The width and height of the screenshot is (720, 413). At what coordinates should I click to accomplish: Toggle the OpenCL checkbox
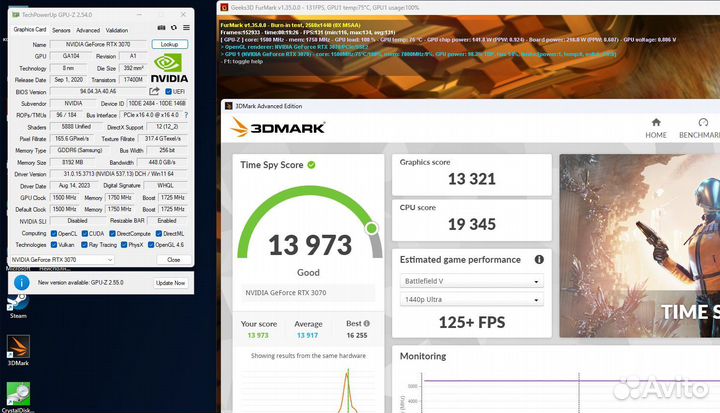point(54,233)
